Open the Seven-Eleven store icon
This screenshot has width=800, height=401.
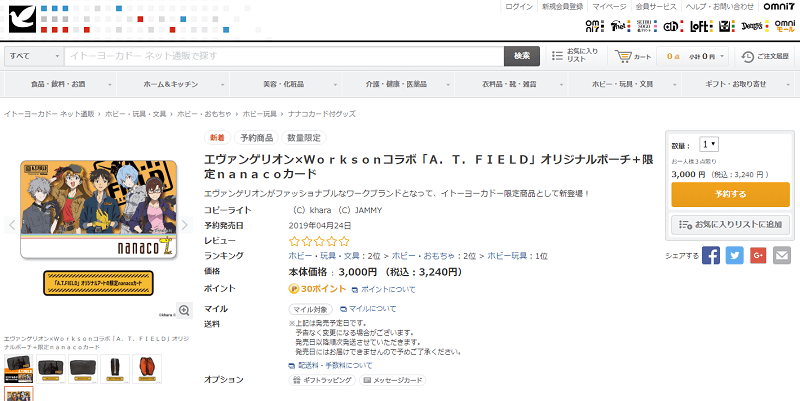(x=727, y=26)
